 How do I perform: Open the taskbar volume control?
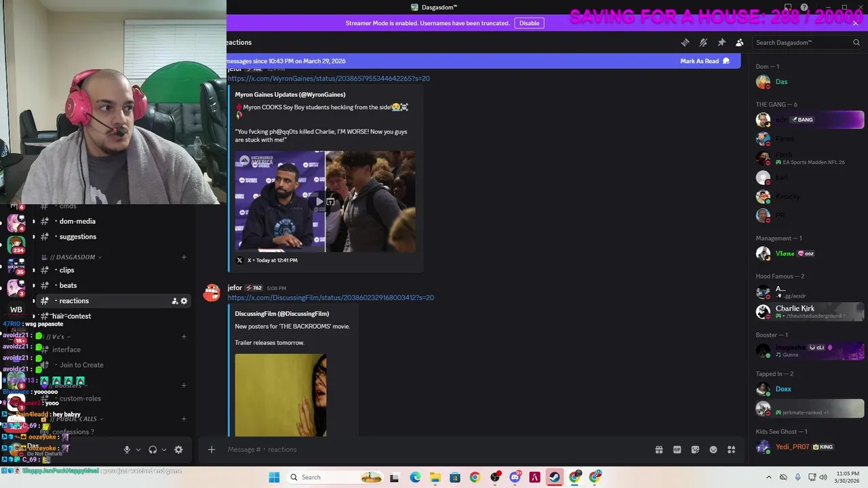[x=823, y=477]
